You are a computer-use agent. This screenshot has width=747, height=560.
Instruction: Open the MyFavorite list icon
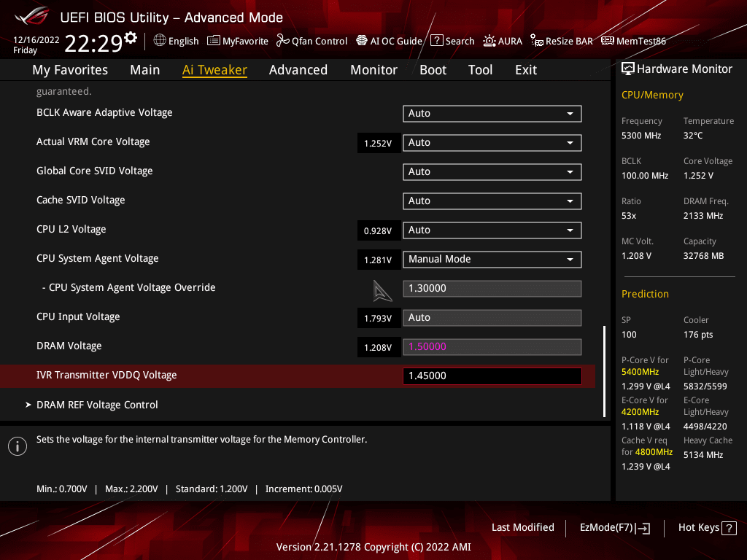pos(214,41)
